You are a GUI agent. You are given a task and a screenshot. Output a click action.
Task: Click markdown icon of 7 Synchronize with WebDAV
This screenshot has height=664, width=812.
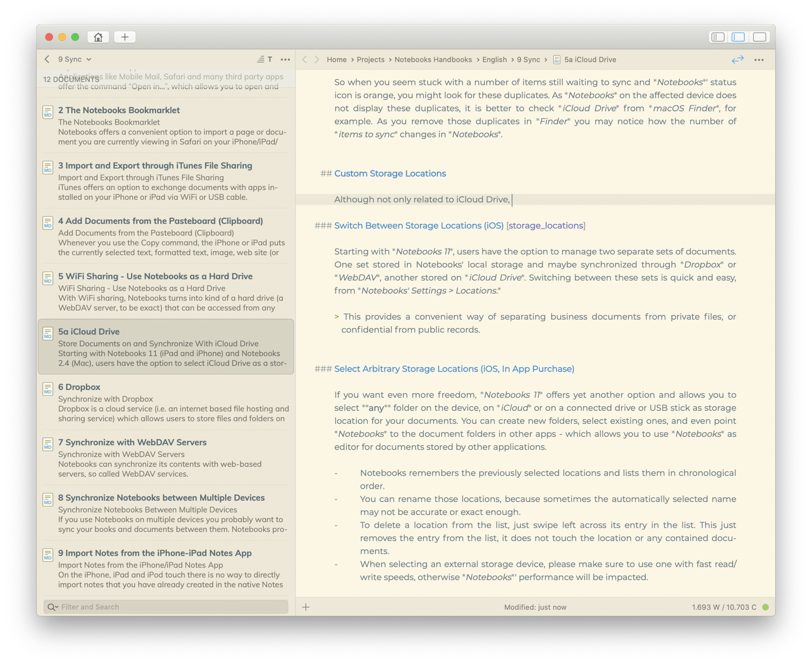coord(48,444)
